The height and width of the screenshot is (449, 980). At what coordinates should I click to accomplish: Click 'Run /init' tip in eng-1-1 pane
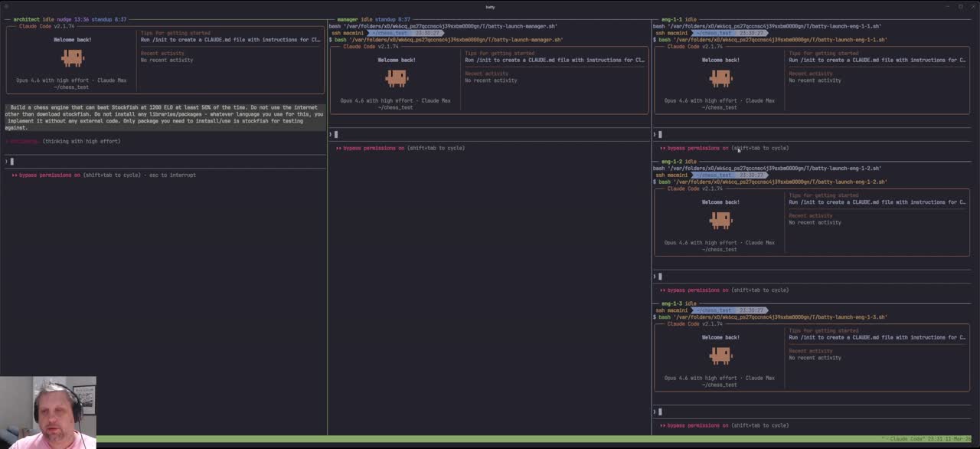(879, 60)
